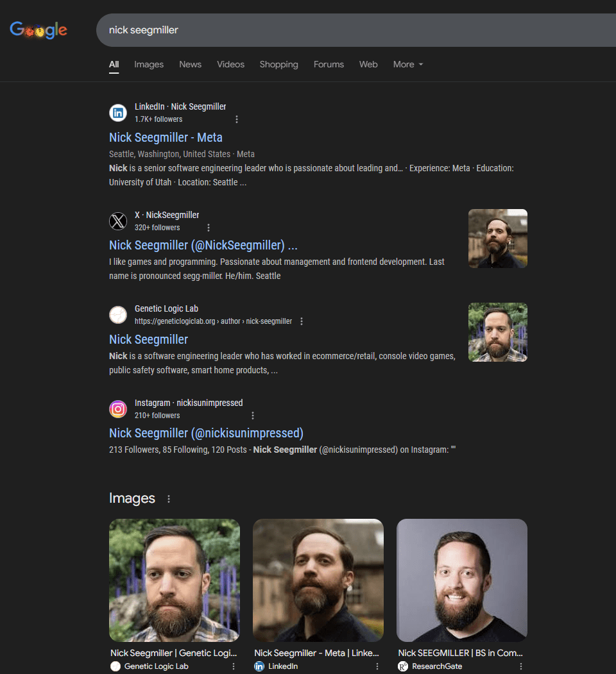Click Nick Seegmiller - Meta | Linke... caption
Image resolution: width=616 pixels, height=674 pixels.
tap(316, 653)
